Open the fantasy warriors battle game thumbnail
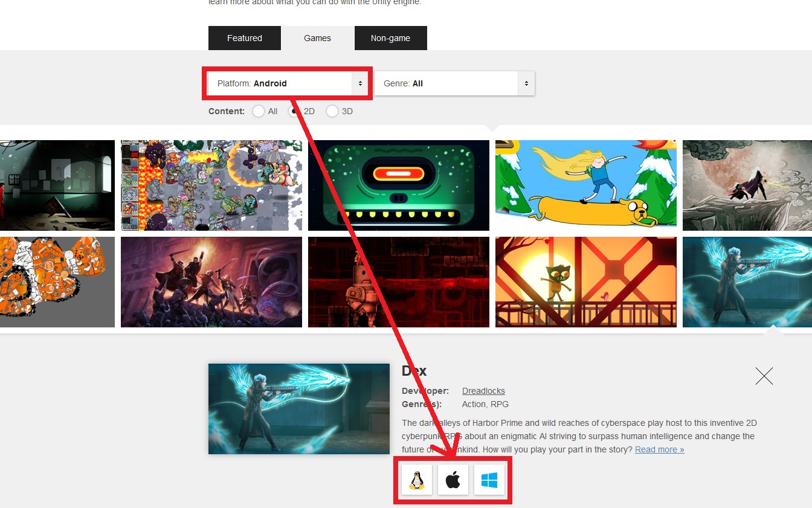 point(211,282)
